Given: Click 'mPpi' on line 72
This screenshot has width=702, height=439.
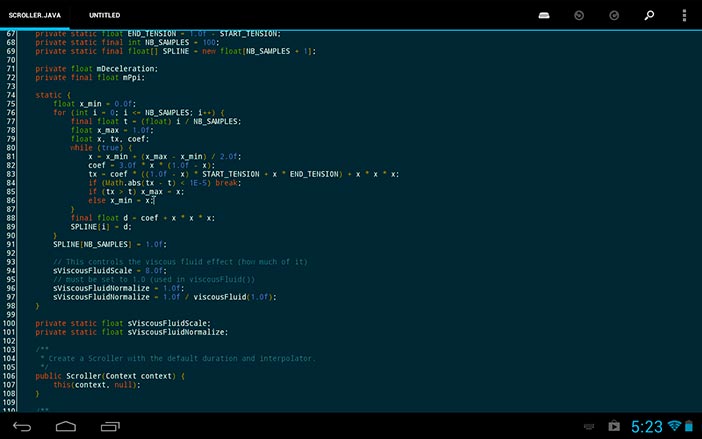Looking at the screenshot, I should [x=133, y=77].
